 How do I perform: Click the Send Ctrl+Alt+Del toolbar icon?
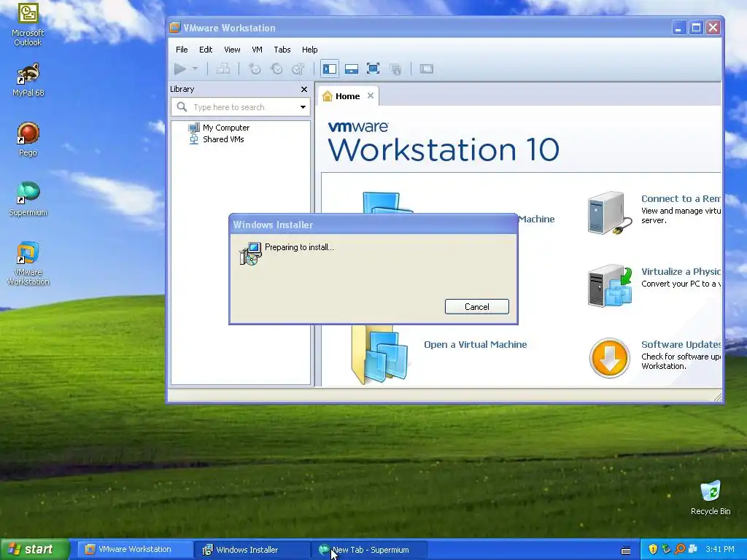coord(223,69)
